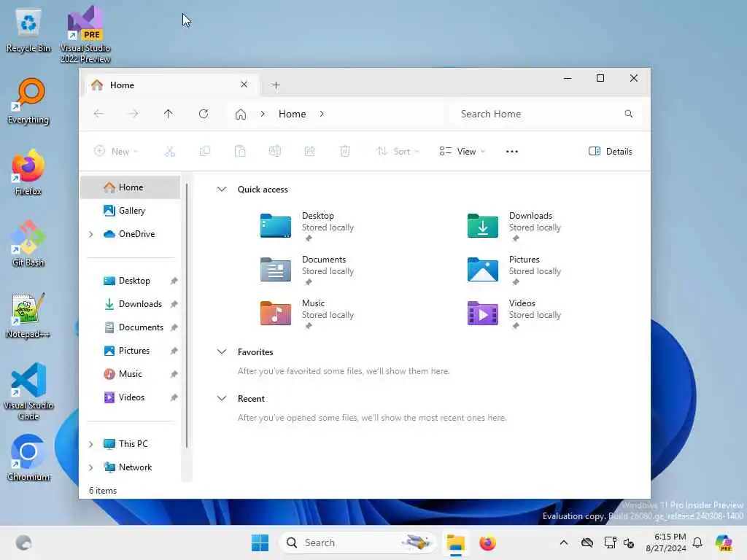Expand This PC in the navigation pane
Viewport: 747px width, 560px height.
click(x=91, y=444)
